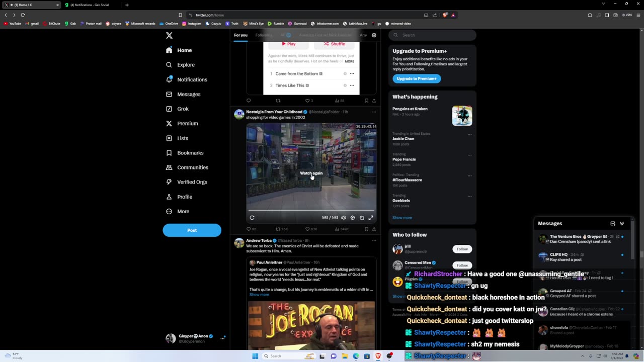Open the Rumble bookmark

point(276,24)
